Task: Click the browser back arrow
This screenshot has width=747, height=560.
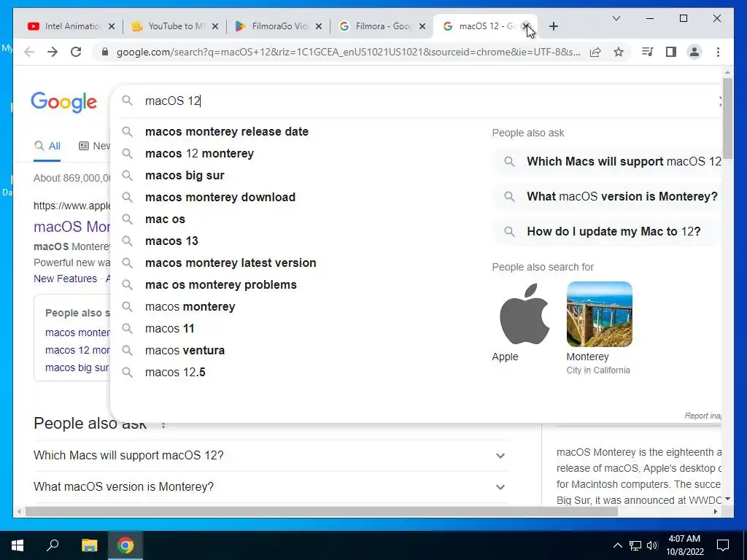Action: point(29,52)
